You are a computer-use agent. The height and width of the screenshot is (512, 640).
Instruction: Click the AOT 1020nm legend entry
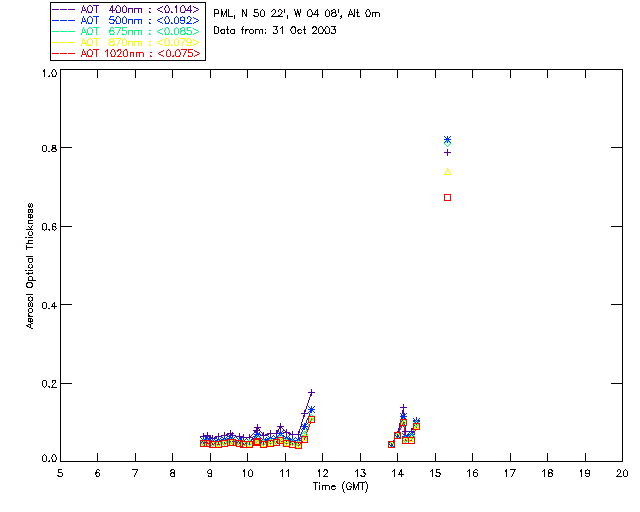pyautogui.click(x=126, y=53)
